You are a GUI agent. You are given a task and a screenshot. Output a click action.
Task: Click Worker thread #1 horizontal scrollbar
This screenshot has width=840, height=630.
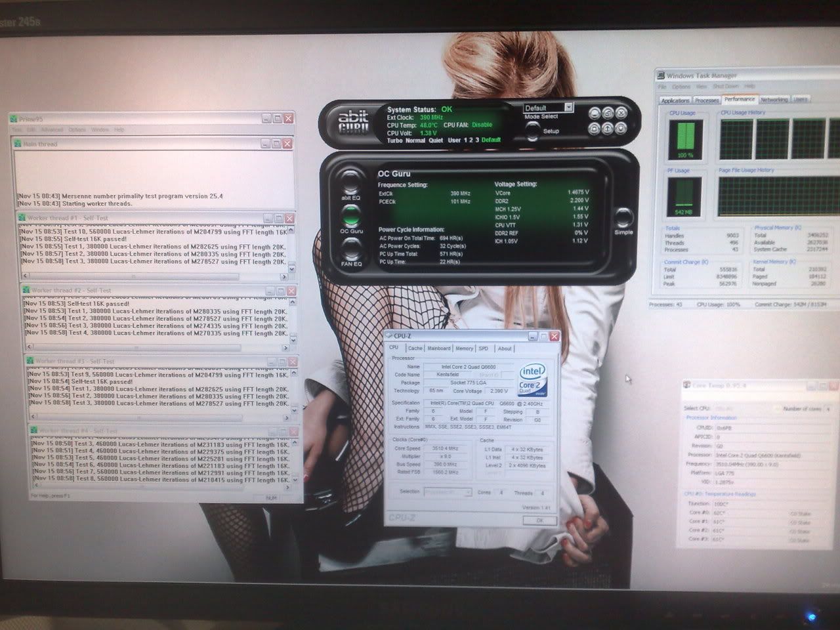154,276
